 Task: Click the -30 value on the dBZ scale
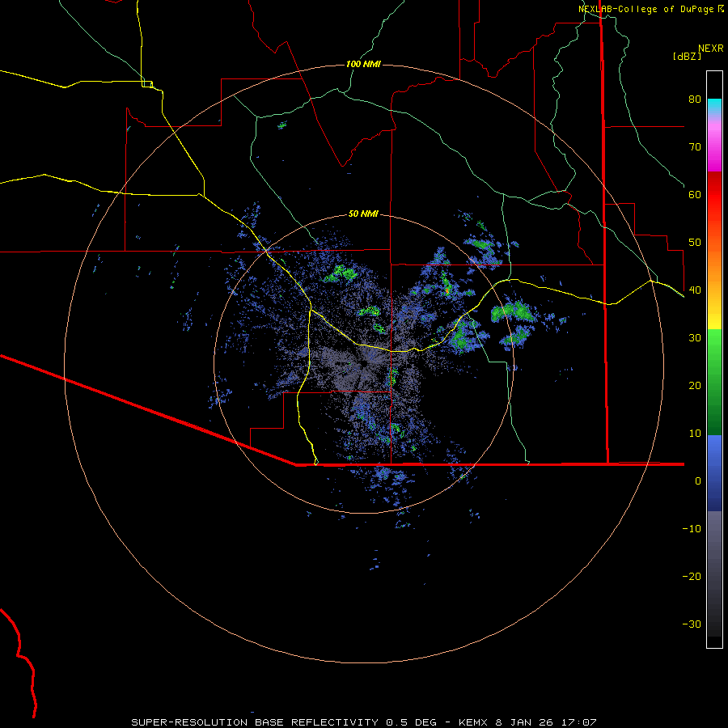click(x=692, y=624)
